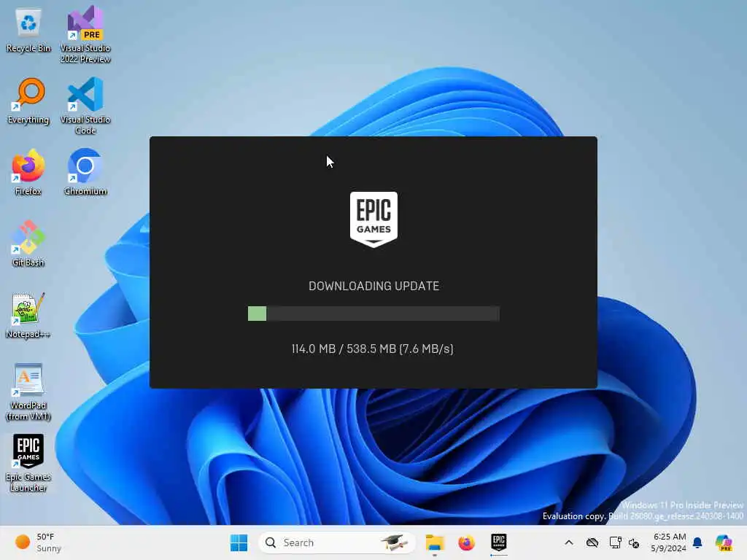Open the Windows Start menu
747x560 pixels.
pos(239,542)
